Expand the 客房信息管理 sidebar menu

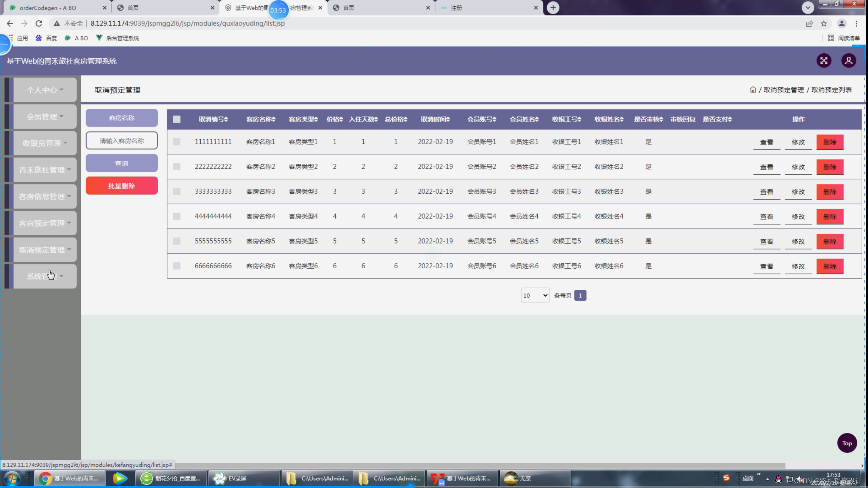(x=45, y=197)
